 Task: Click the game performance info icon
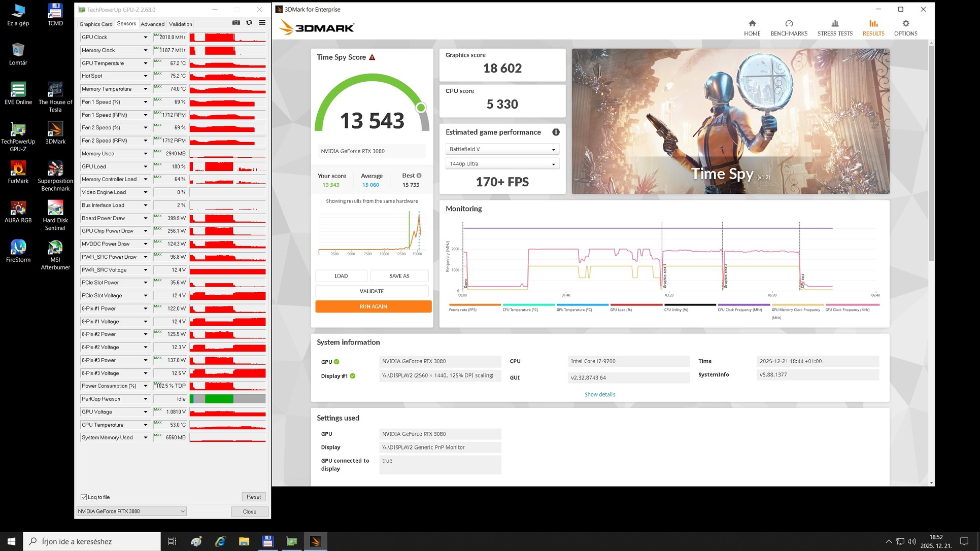coord(556,132)
